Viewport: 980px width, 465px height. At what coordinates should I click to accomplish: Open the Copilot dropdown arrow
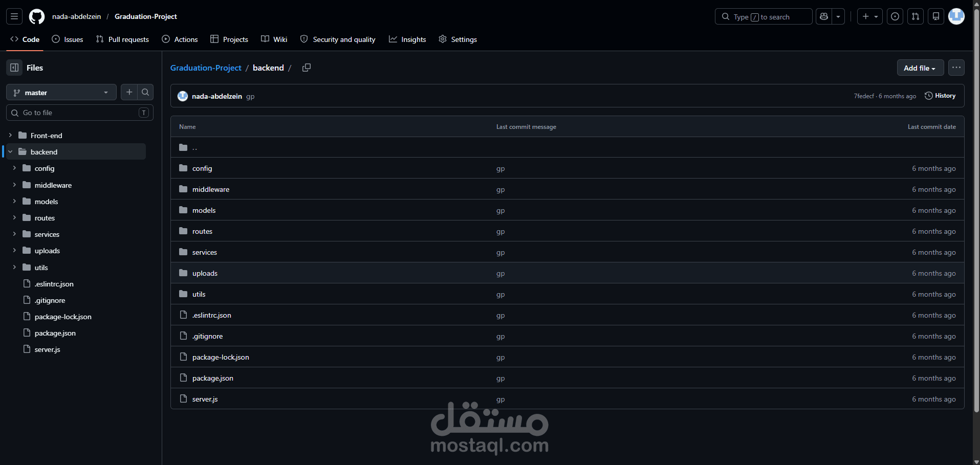[838, 16]
